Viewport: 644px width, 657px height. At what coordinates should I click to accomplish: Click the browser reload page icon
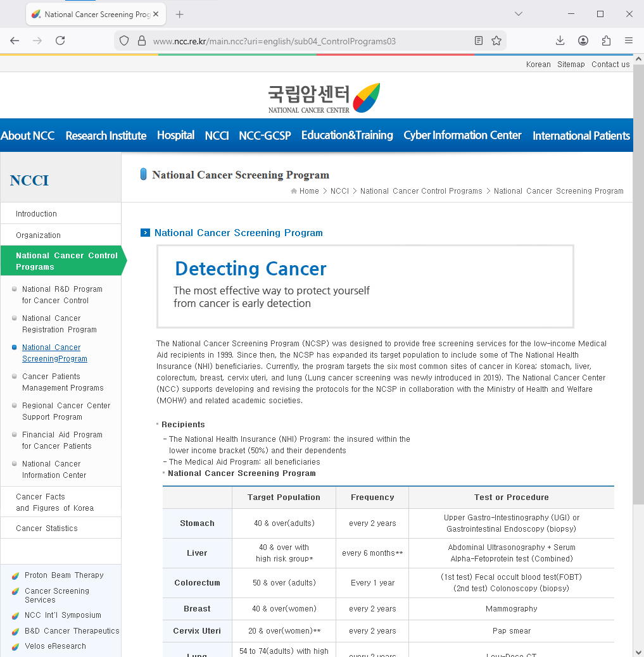[60, 41]
